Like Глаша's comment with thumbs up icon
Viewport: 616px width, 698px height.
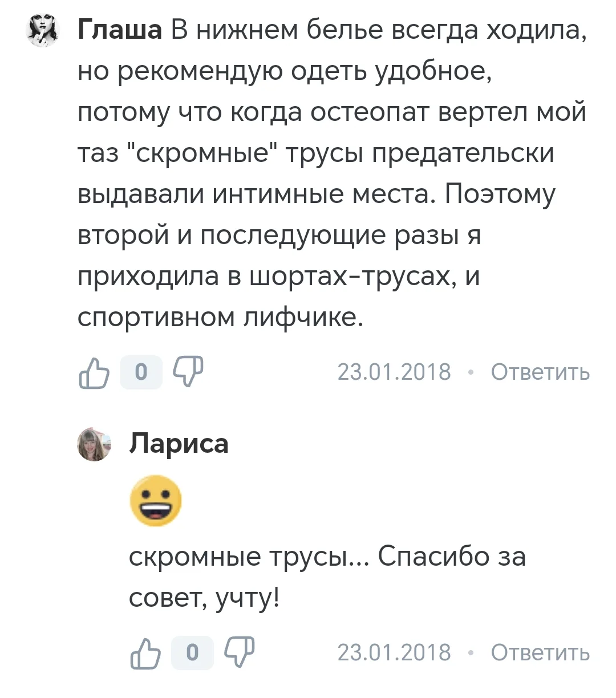95,372
